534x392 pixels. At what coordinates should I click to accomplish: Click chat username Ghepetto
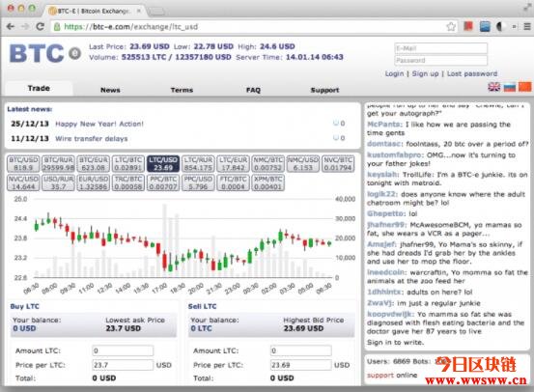(386, 213)
